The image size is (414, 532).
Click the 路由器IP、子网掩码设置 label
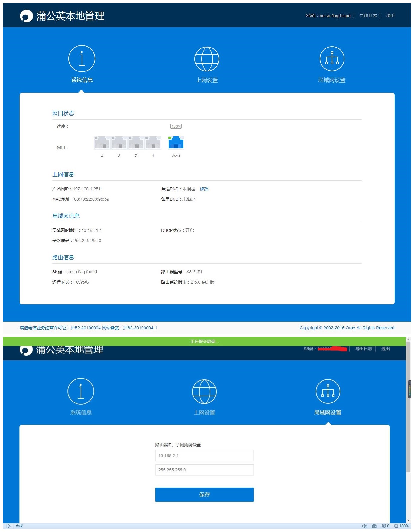[178, 445]
